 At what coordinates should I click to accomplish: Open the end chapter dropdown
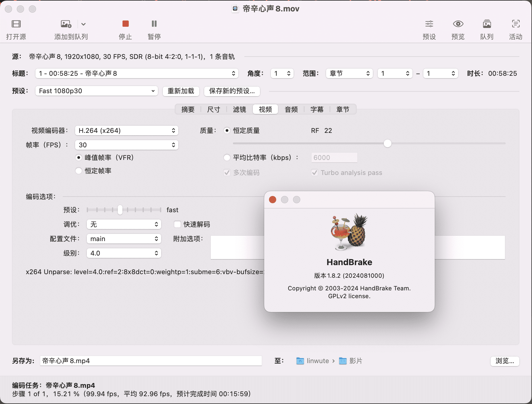[441, 73]
